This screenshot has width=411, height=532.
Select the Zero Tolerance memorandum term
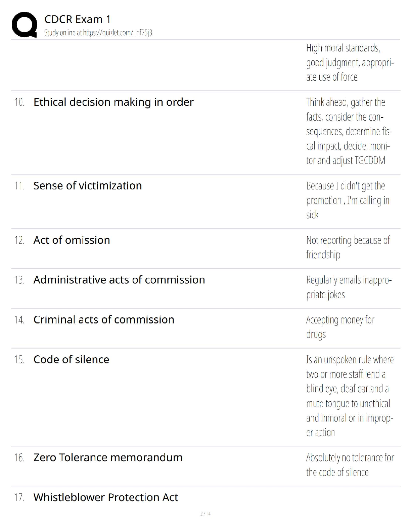(108, 457)
